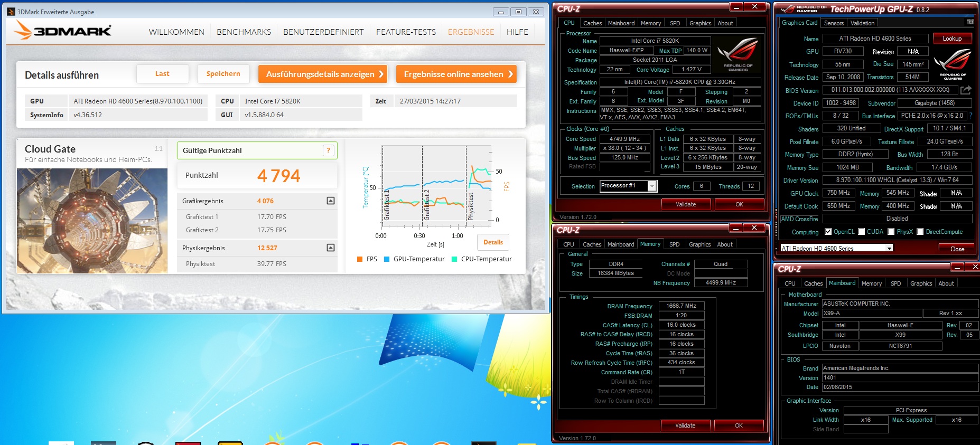980x445 pixels.
Task: Click the BIOS Version value 1401
Action: coord(900,377)
